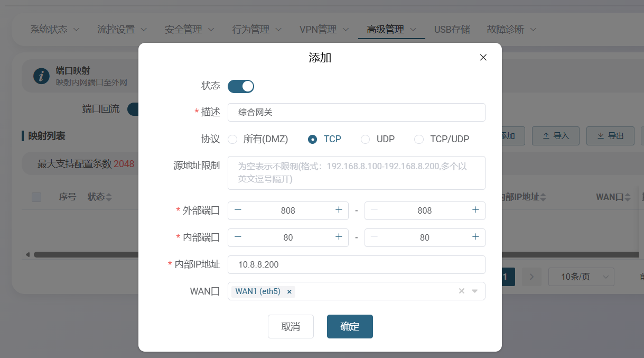644x358 pixels.
Task: Toggle the 状态 switch off
Action: (x=241, y=86)
